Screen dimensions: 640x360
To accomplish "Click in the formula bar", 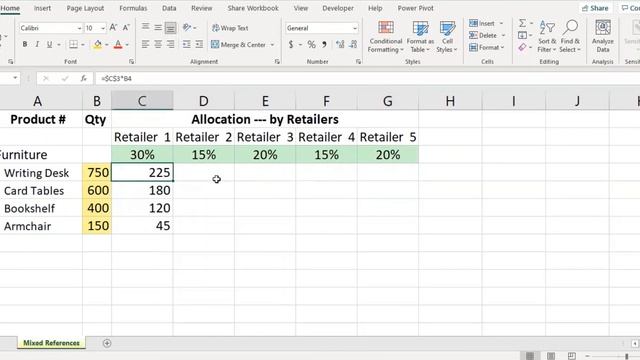I will pos(367,78).
